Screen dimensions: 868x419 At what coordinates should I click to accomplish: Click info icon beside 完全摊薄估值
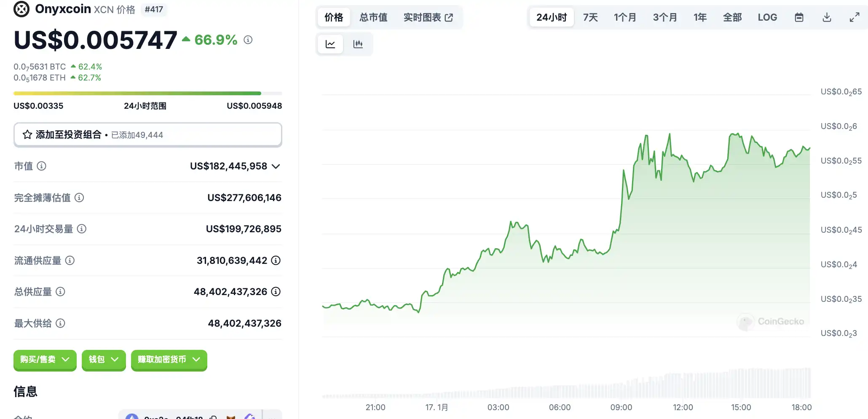pyautogui.click(x=79, y=198)
